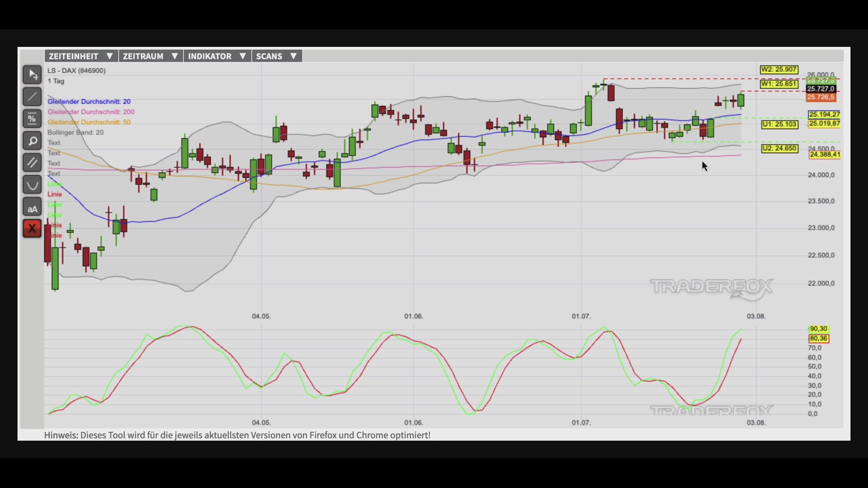Viewport: 868px width, 488px height.
Task: Click the 01.06. date on price chart axis
Action: click(x=414, y=316)
